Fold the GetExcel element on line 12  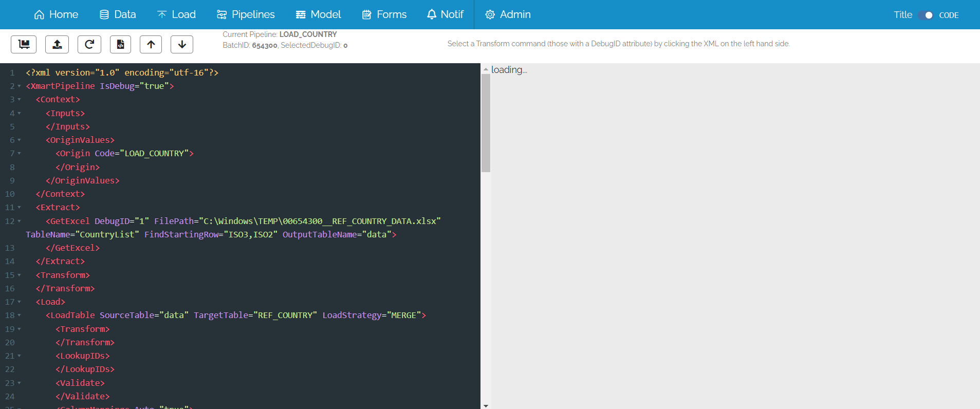19,221
